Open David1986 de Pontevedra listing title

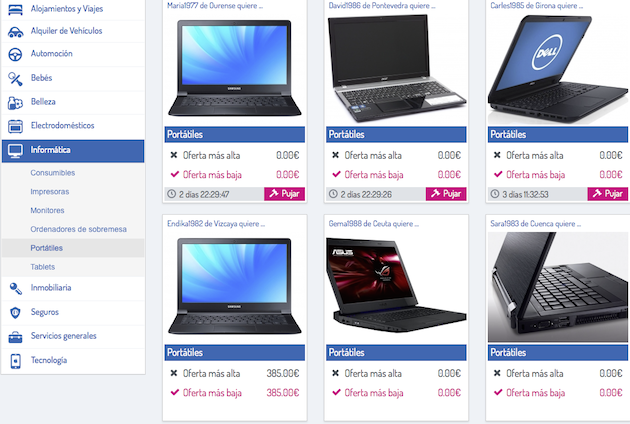pos(381,6)
